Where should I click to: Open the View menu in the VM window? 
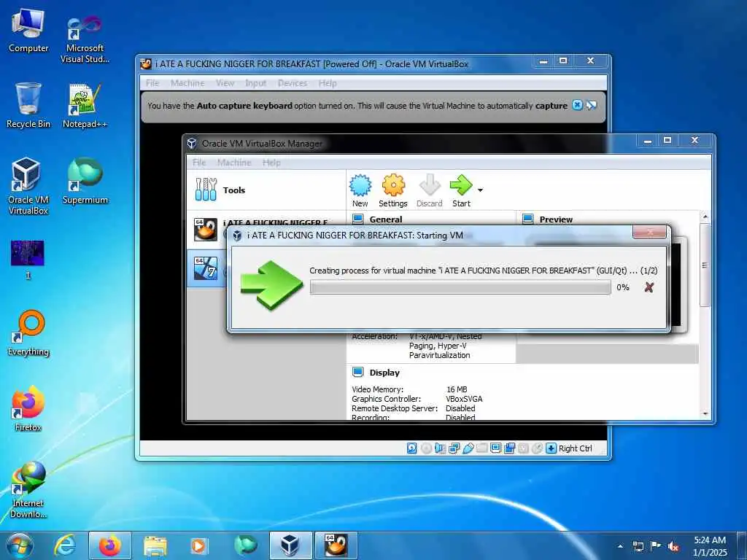point(225,83)
